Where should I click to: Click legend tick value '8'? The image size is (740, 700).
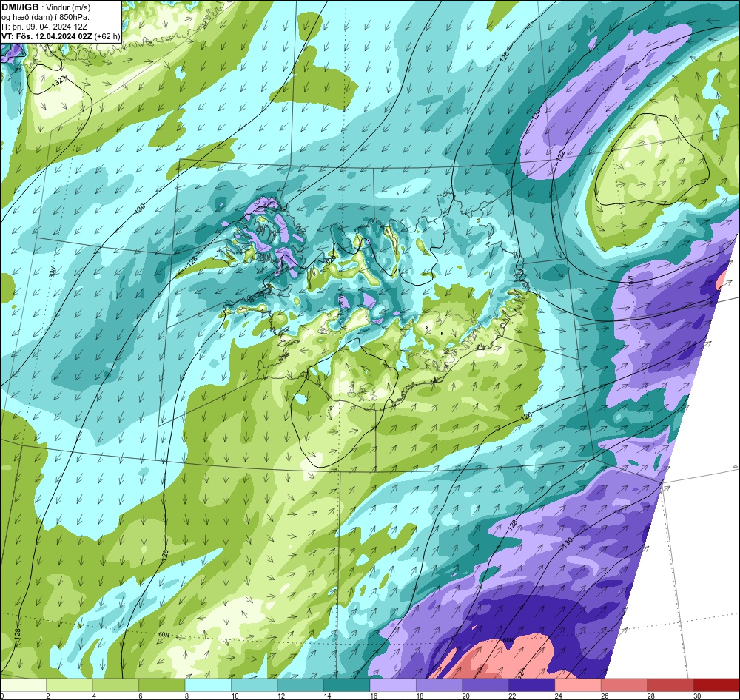tap(187, 696)
